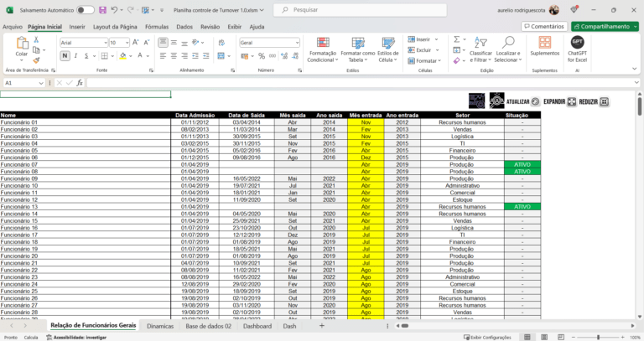Add a new sheet with plus button
Viewport: 644px width, 341px height.
pyautogui.click(x=322, y=325)
